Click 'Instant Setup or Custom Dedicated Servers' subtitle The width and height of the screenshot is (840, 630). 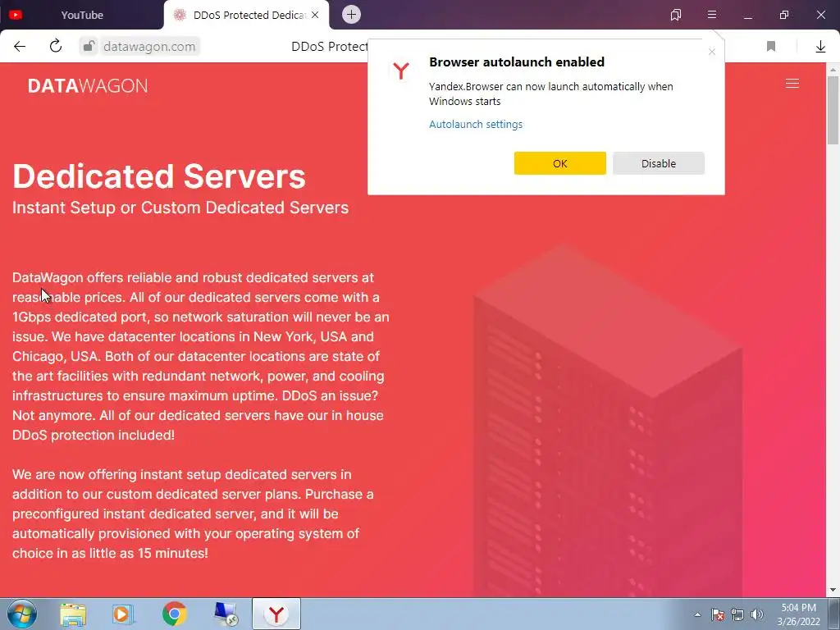click(180, 208)
